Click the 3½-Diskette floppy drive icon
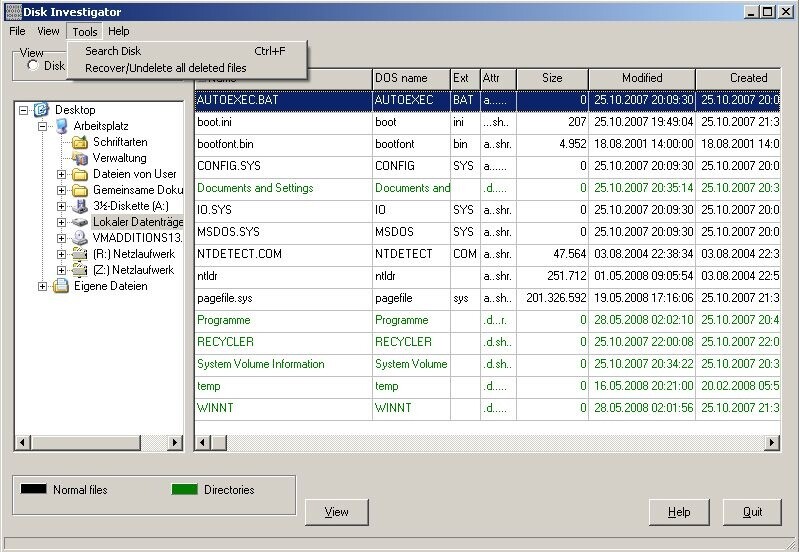This screenshot has width=799, height=552. pyautogui.click(x=79, y=206)
